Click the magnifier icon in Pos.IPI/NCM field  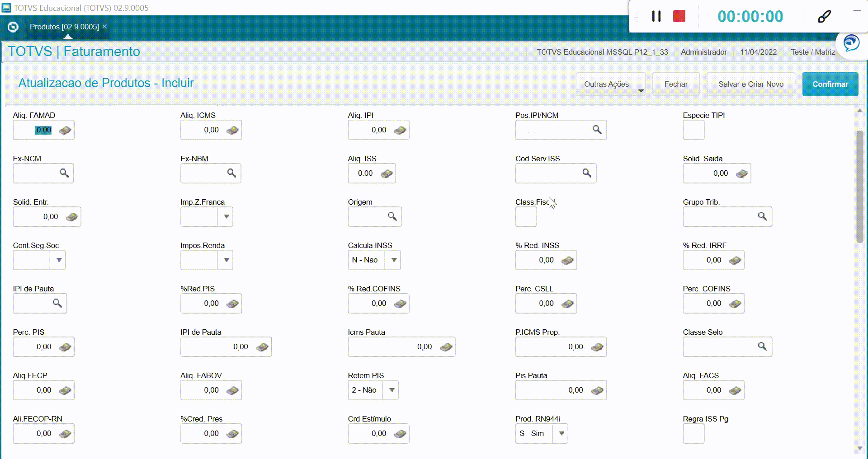(597, 130)
